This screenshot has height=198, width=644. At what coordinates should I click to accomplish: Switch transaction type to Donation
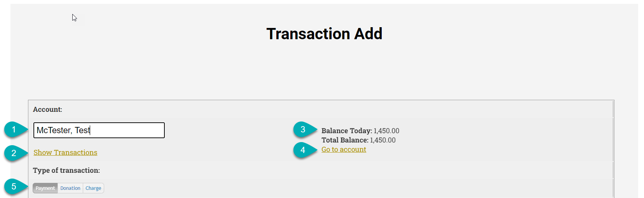point(70,188)
